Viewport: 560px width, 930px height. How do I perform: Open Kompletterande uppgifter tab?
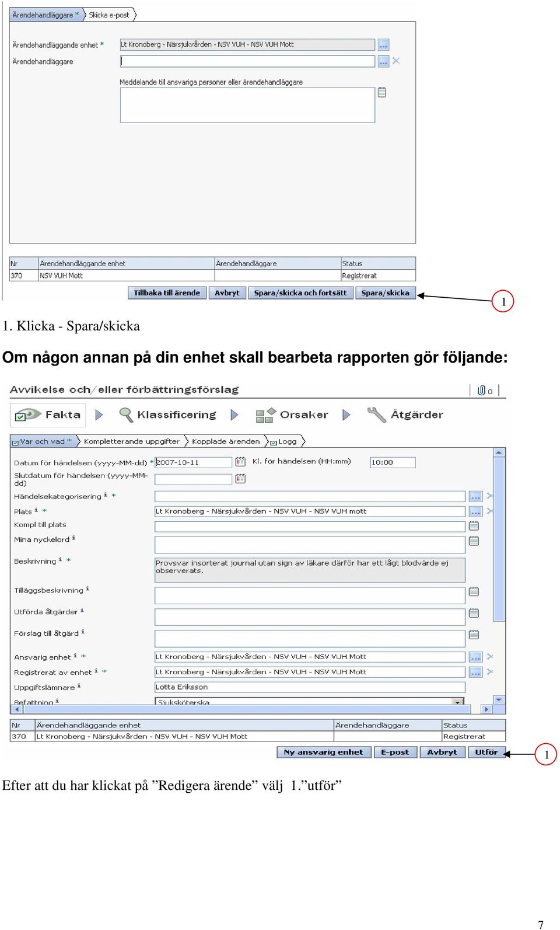click(x=132, y=441)
